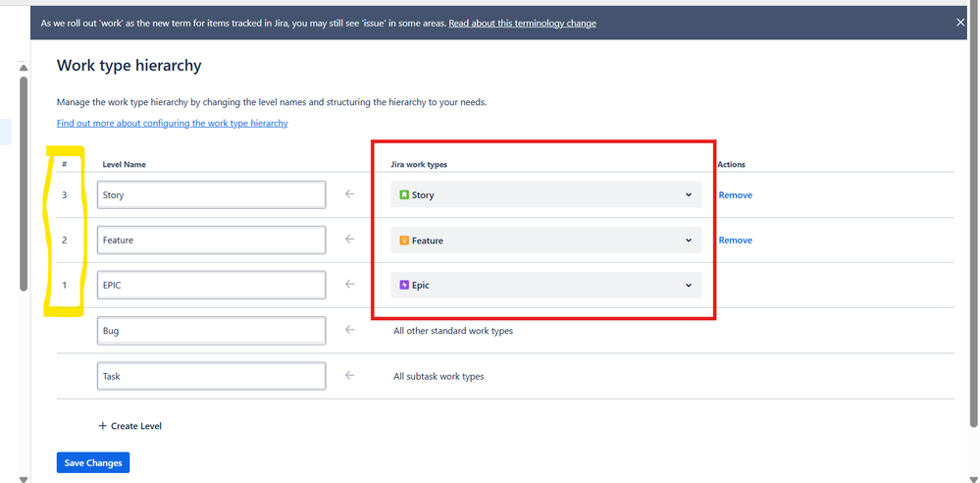Click the arrow icon beside EPIC level

[350, 285]
